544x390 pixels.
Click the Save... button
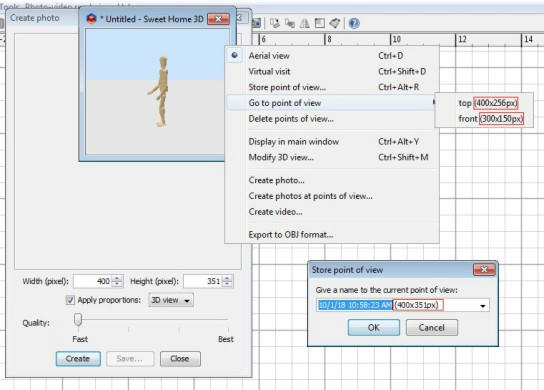click(130, 359)
